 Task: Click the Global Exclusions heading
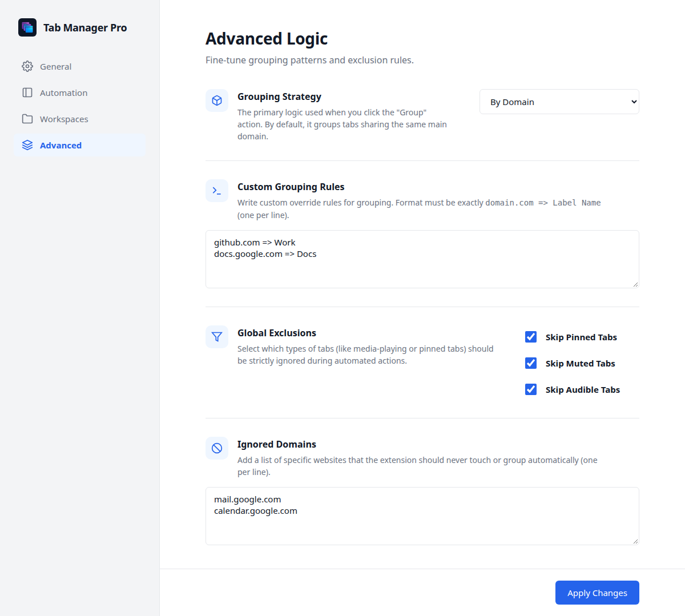pos(277,333)
